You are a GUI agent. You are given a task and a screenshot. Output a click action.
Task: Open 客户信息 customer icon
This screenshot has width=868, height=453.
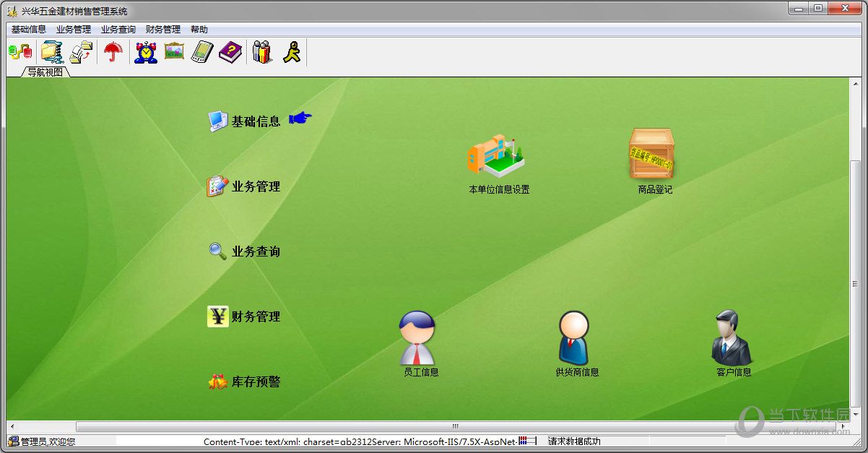point(732,337)
